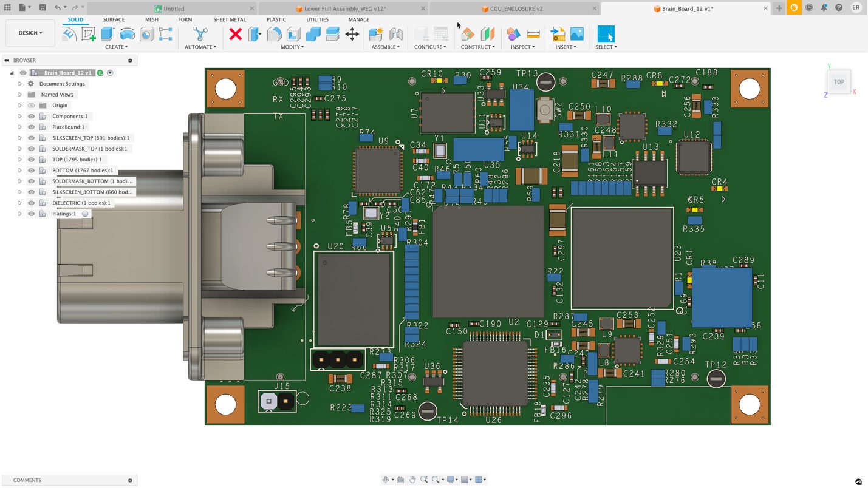Click the Insert SVG icon

click(558, 33)
